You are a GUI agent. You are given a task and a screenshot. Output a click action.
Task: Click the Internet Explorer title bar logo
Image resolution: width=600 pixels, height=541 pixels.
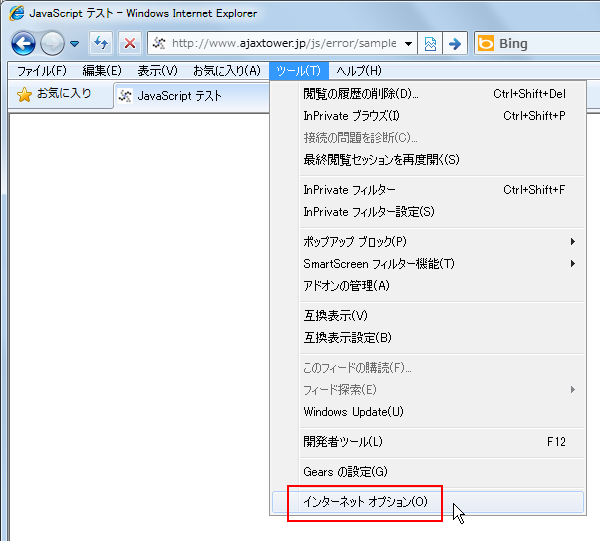pyautogui.click(x=17, y=13)
